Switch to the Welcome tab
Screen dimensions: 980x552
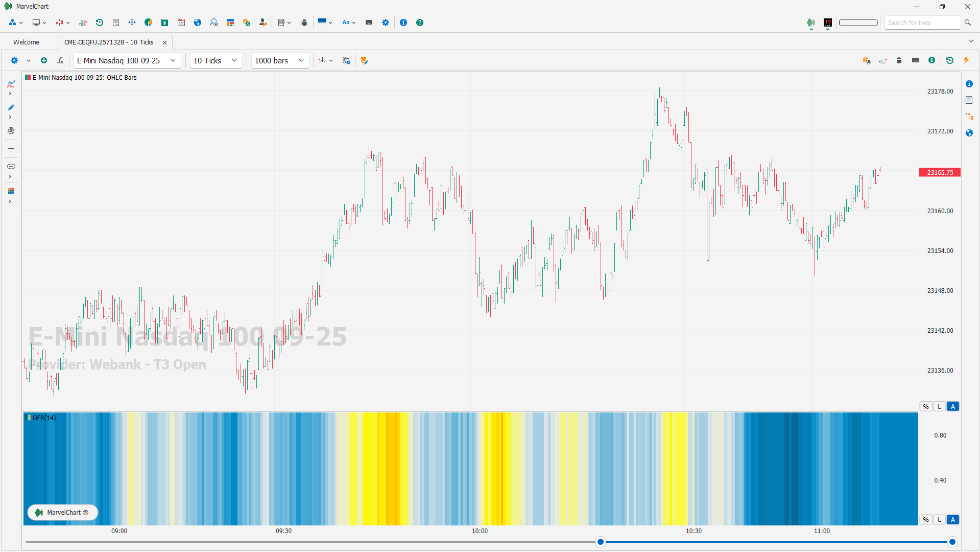(x=26, y=42)
